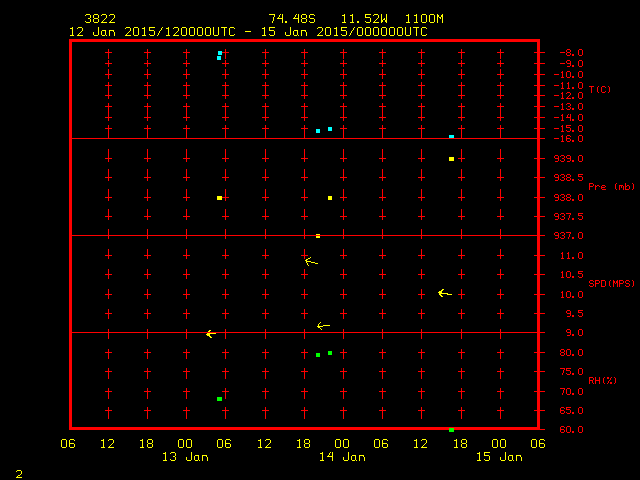Select the yellow pressure point on 937.0 line

[x=318, y=236]
